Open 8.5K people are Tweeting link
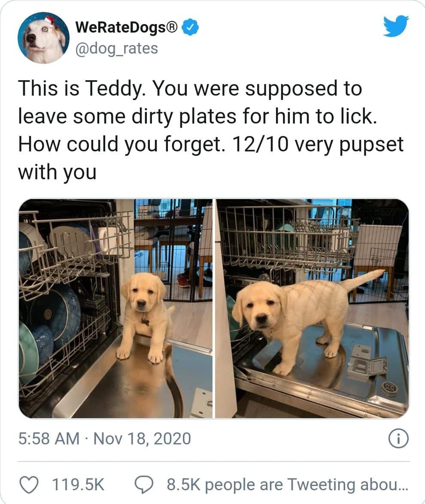Image resolution: width=425 pixels, height=504 pixels. coord(287,485)
